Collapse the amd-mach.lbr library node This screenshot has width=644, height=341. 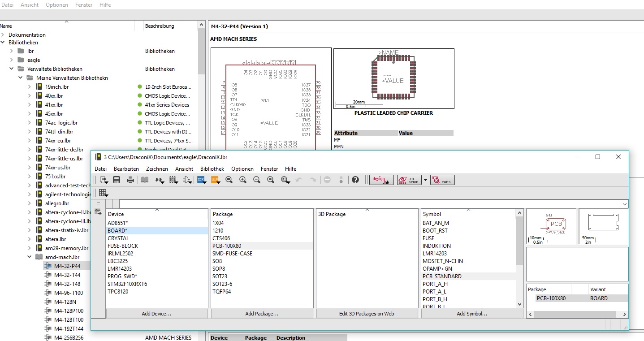pyautogui.click(x=30, y=257)
